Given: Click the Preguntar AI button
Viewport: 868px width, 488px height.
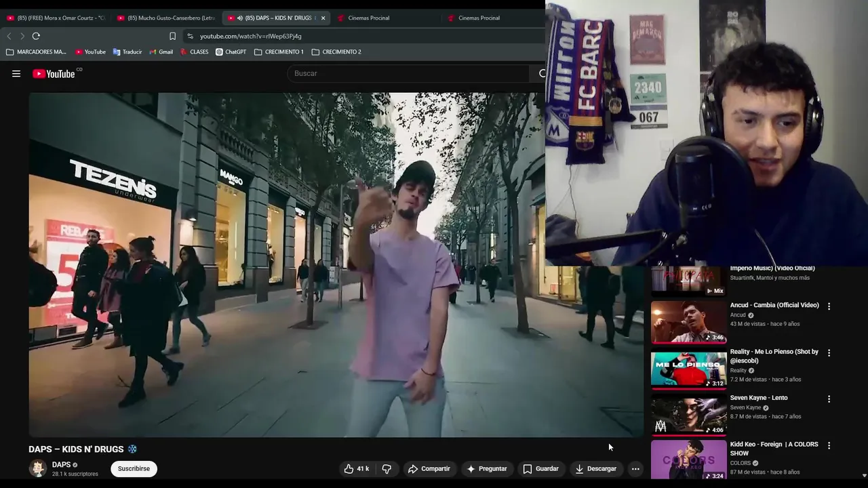Looking at the screenshot, I should click(487, 468).
